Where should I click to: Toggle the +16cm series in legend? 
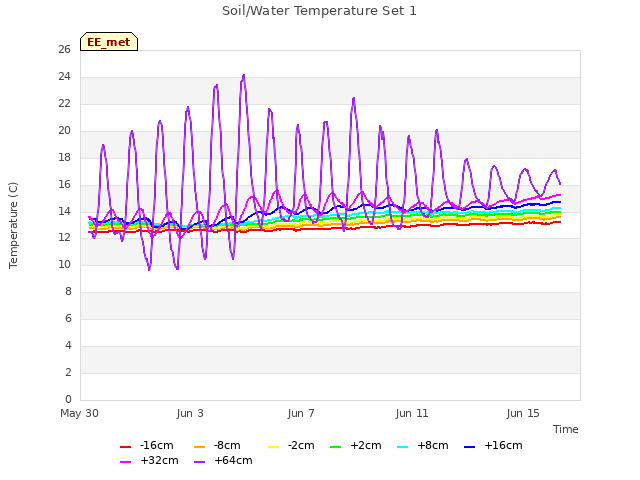click(x=493, y=445)
